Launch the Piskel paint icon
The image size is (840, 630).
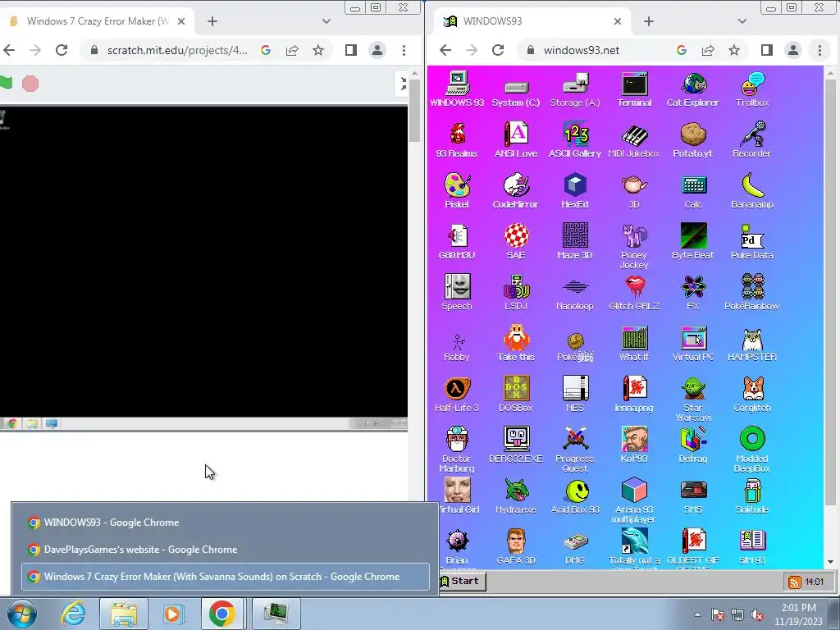coord(456,191)
